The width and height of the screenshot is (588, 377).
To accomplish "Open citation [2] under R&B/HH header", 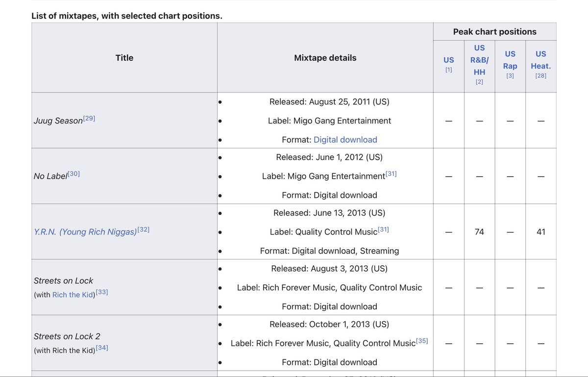I will (x=479, y=82).
